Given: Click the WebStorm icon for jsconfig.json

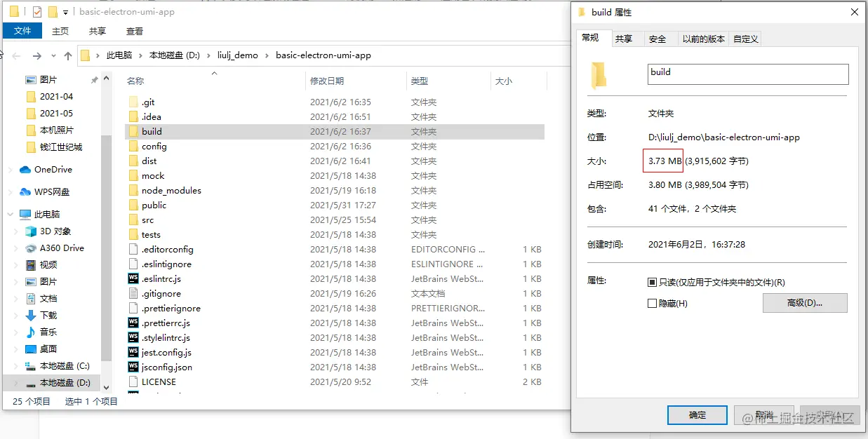Looking at the screenshot, I should [134, 367].
